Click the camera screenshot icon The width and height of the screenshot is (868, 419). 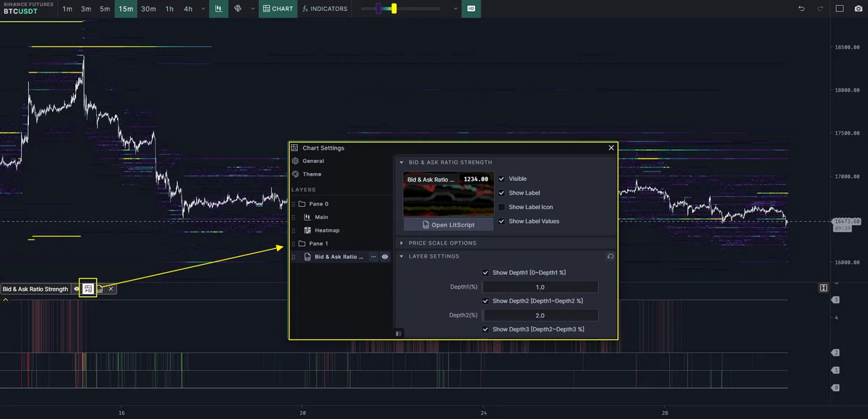pyautogui.click(x=858, y=9)
